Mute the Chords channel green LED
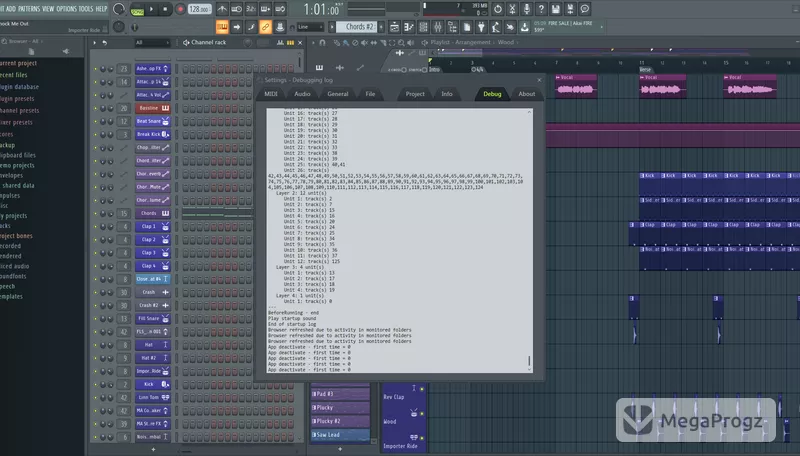The width and height of the screenshot is (800, 456). coord(95,213)
